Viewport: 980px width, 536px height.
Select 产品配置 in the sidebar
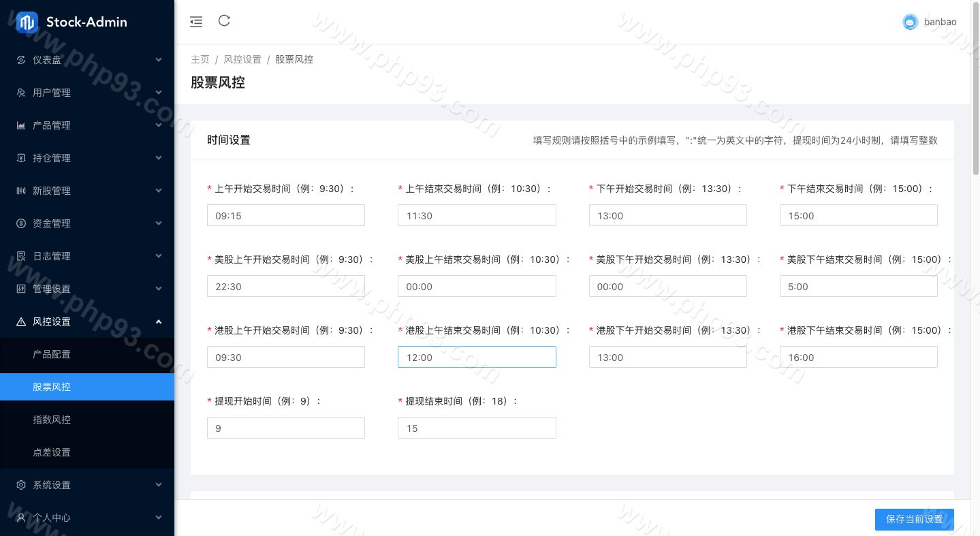pyautogui.click(x=52, y=354)
